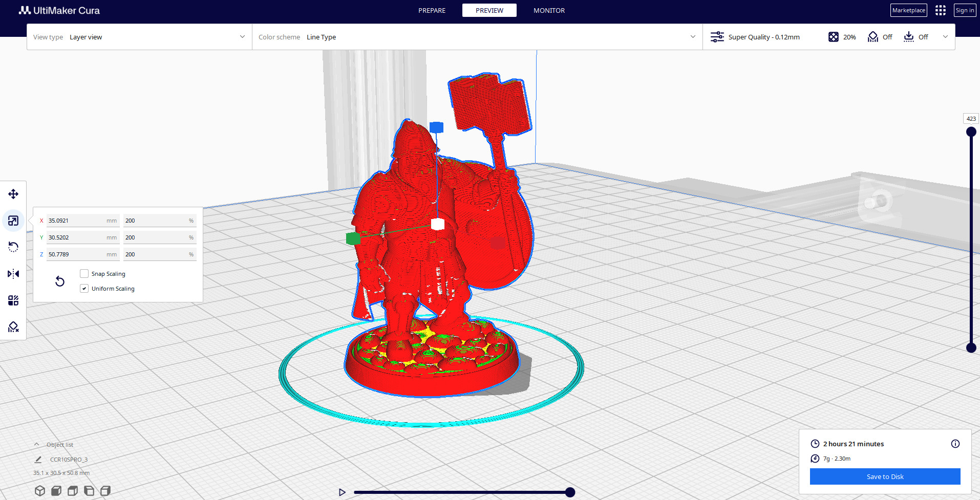
Task: Click the Y scale percent field
Action: pos(160,237)
